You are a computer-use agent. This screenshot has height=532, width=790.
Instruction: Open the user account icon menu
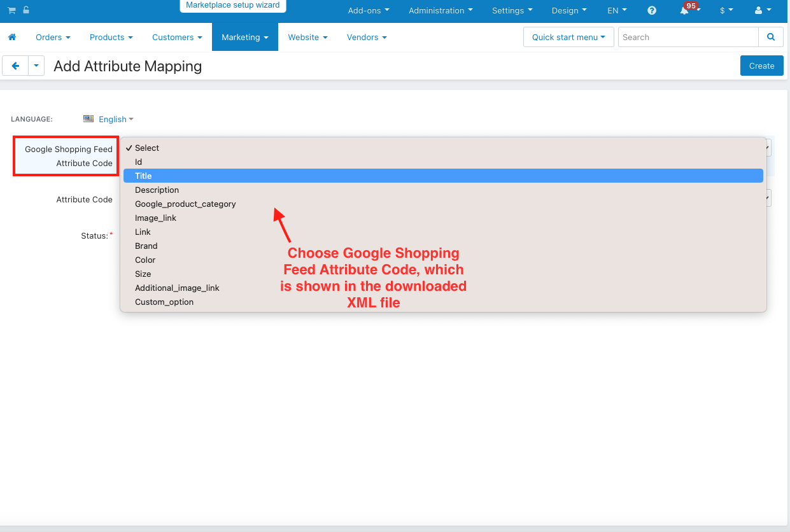(x=763, y=10)
